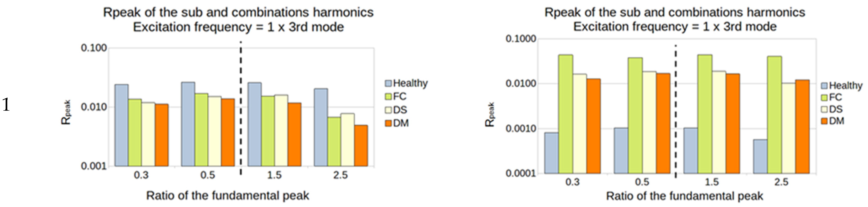Screen dimensions: 868x207
Task: Click the Healthy bar at 2.5 in right chart
Action: (x=760, y=156)
